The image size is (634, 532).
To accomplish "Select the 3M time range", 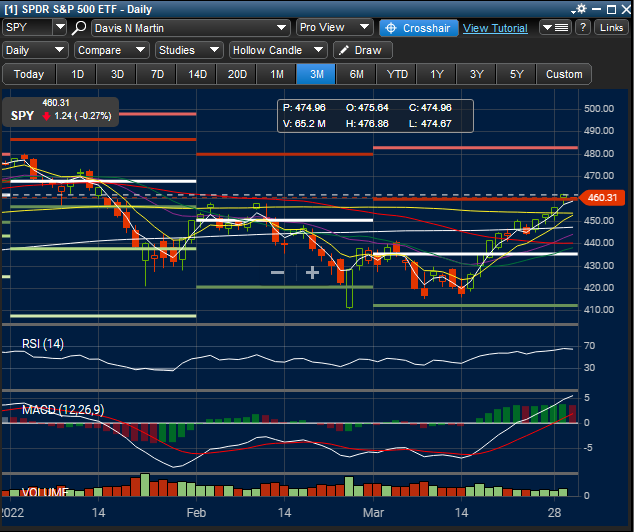I will tap(317, 74).
